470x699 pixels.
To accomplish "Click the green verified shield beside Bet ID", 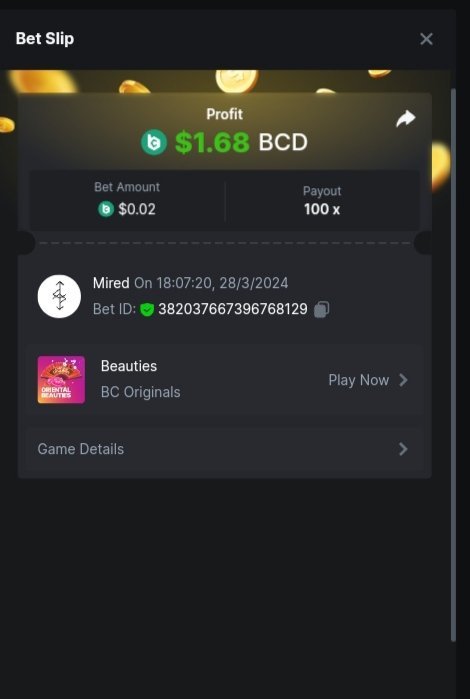I will 147,309.
